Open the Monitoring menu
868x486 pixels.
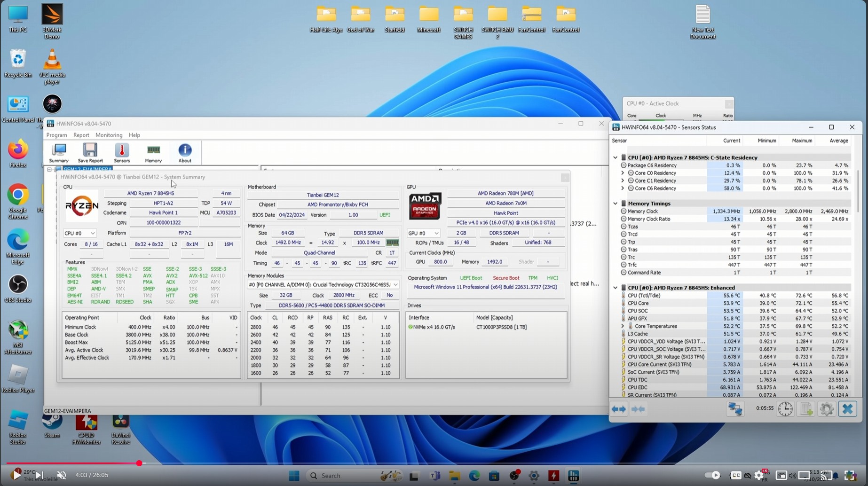tap(109, 135)
